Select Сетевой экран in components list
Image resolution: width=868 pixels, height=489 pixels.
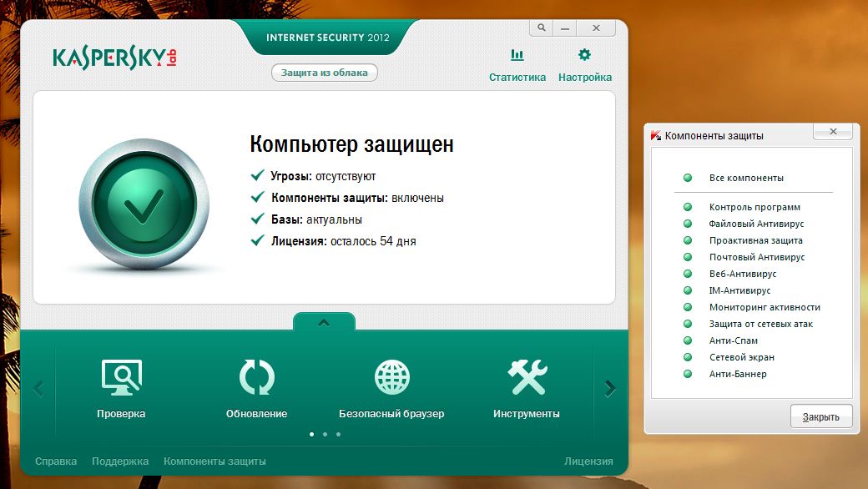click(x=742, y=357)
